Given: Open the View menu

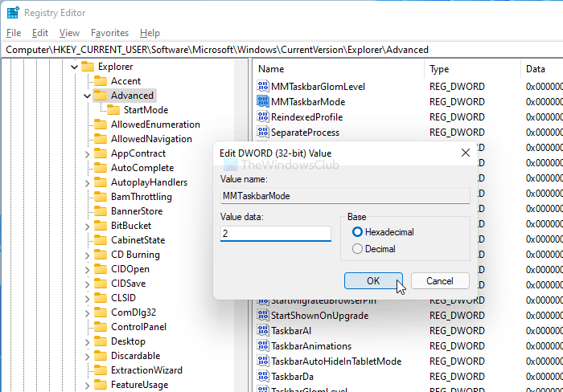Looking at the screenshot, I should pyautogui.click(x=69, y=33).
